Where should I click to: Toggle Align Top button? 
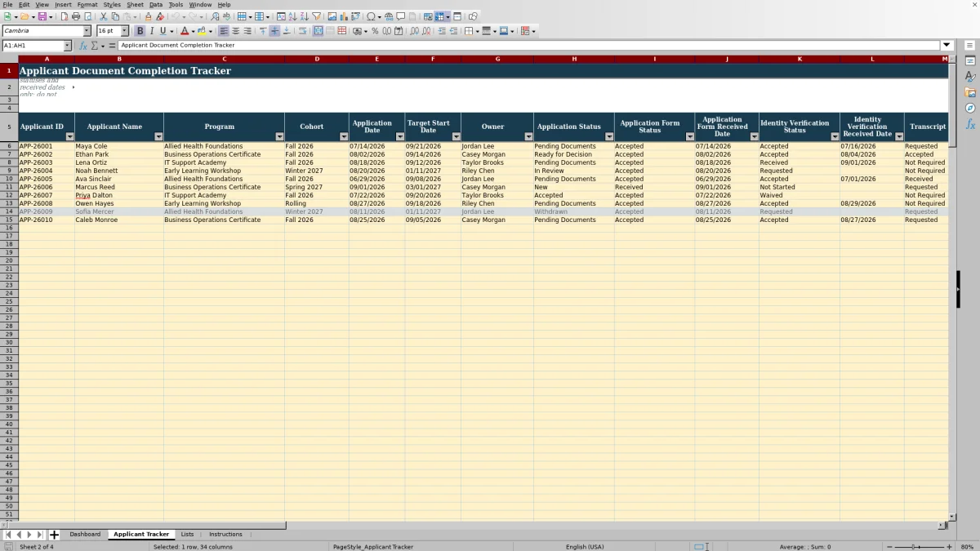click(x=263, y=31)
